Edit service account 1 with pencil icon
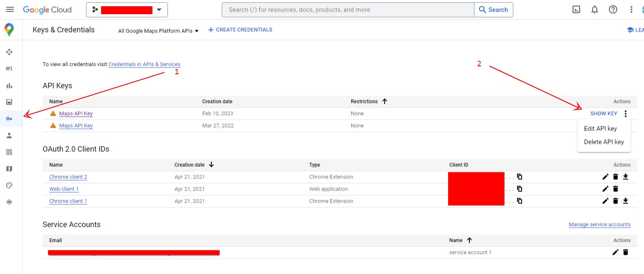 [x=616, y=252]
